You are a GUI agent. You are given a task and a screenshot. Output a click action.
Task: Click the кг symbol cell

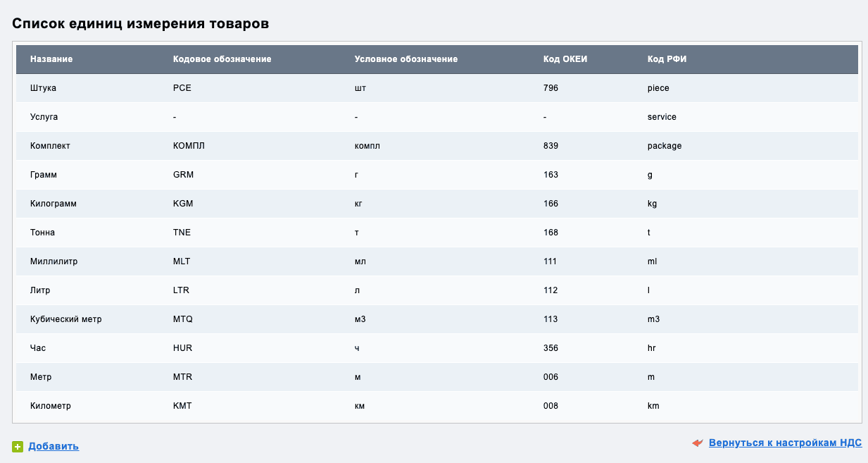pos(358,204)
